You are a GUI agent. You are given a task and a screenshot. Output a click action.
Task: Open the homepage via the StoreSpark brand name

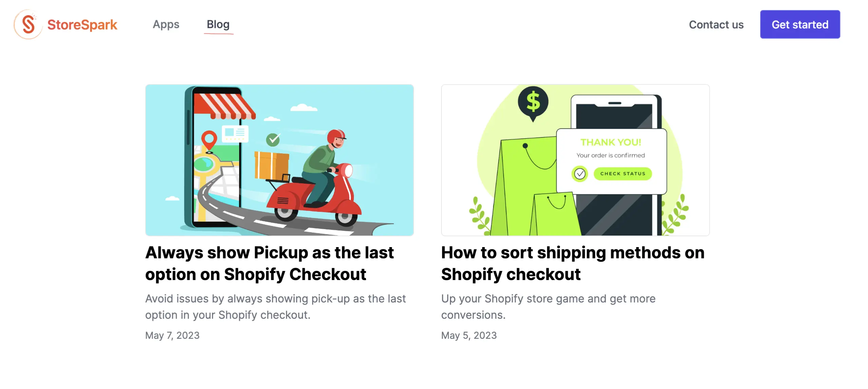pos(82,24)
